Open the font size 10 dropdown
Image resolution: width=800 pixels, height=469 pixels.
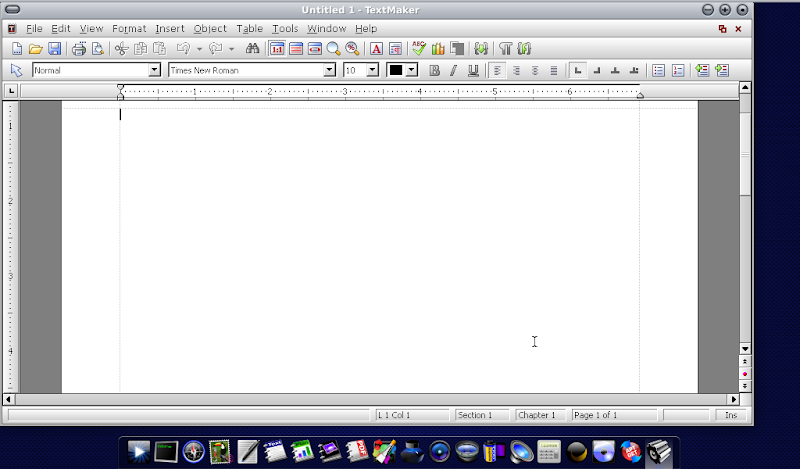coord(372,70)
